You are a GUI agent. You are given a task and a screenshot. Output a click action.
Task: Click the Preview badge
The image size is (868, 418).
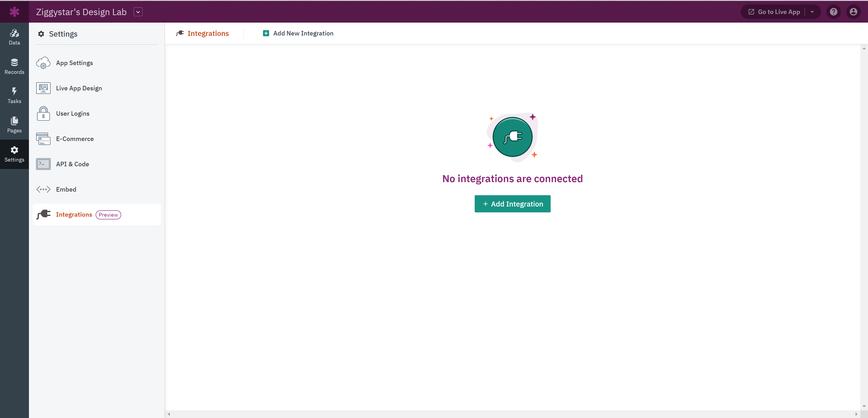click(x=108, y=215)
